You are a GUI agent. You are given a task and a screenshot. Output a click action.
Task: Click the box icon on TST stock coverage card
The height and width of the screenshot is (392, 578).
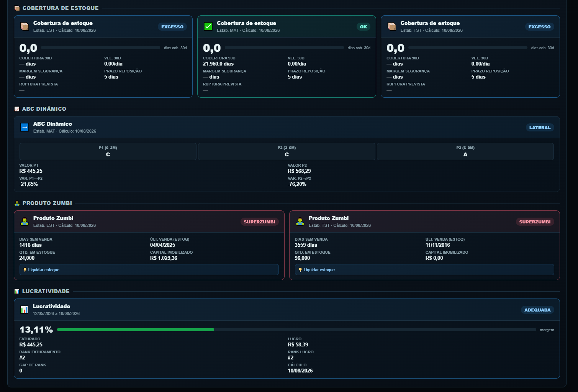[x=392, y=26]
